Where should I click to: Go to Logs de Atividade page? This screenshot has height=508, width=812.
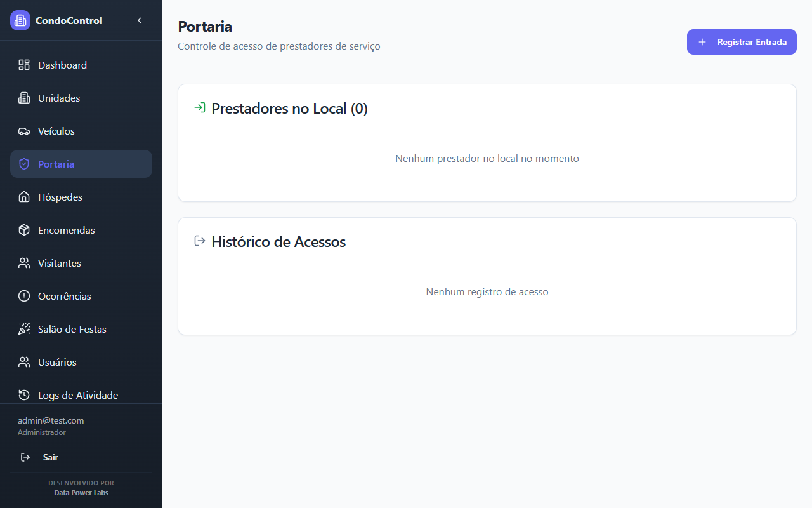[x=77, y=395]
